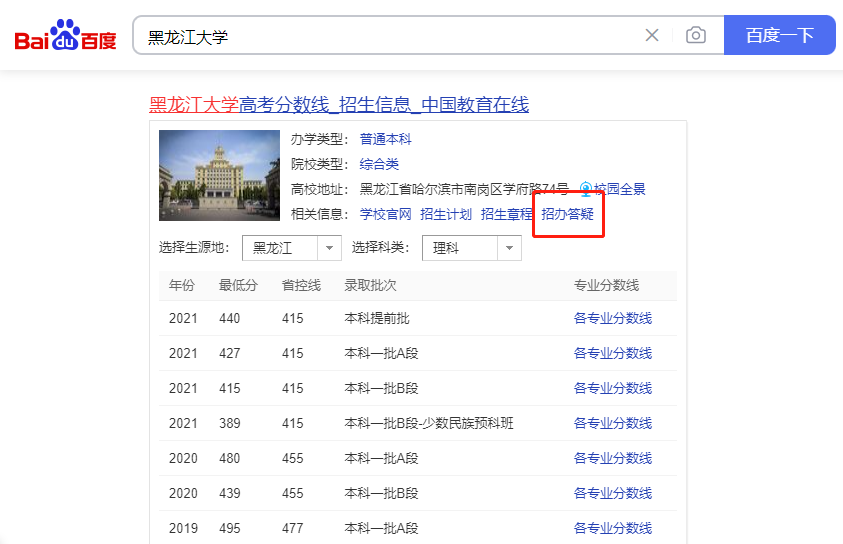The width and height of the screenshot is (843, 544).
Task: Open 黑龙江大学高考分数线 result title link
Action: point(339,105)
